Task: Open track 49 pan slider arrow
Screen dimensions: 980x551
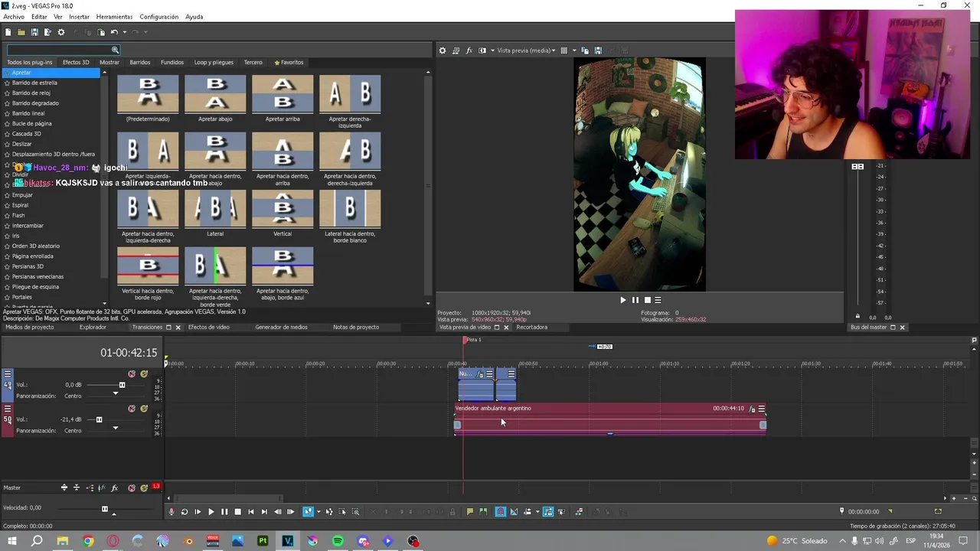Action: pyautogui.click(x=116, y=393)
